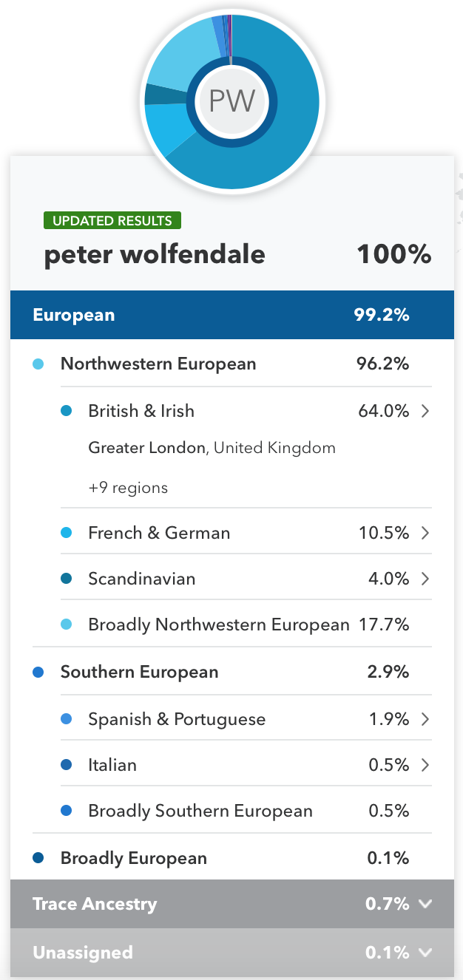Viewport: 463px width, 980px height.
Task: Show the +9 regions list
Action: click(128, 488)
